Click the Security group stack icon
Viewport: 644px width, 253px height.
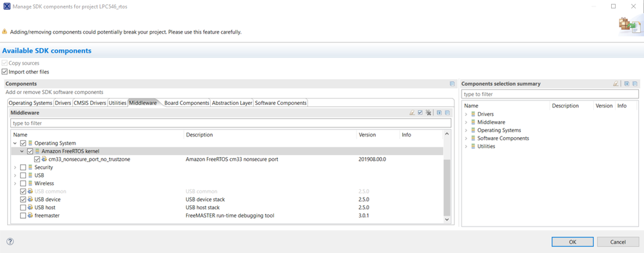pyautogui.click(x=30, y=167)
